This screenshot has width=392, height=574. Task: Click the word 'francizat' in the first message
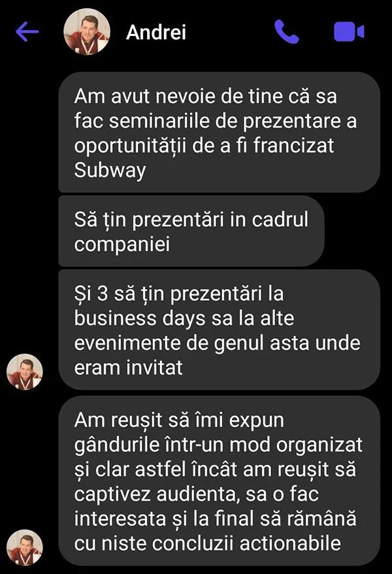tap(293, 146)
